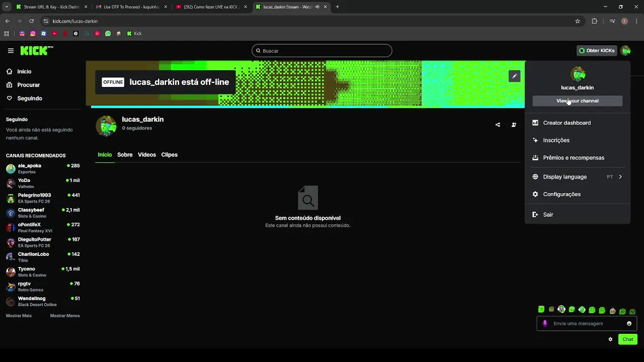Open Creator dashboard menu item
The width and height of the screenshot is (644, 362).
577,123
